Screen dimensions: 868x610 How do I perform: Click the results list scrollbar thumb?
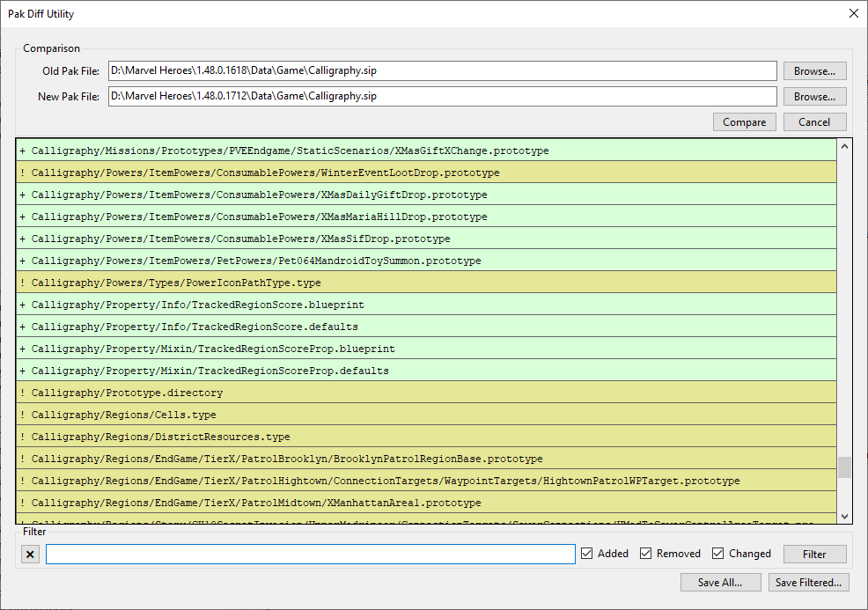[845, 467]
